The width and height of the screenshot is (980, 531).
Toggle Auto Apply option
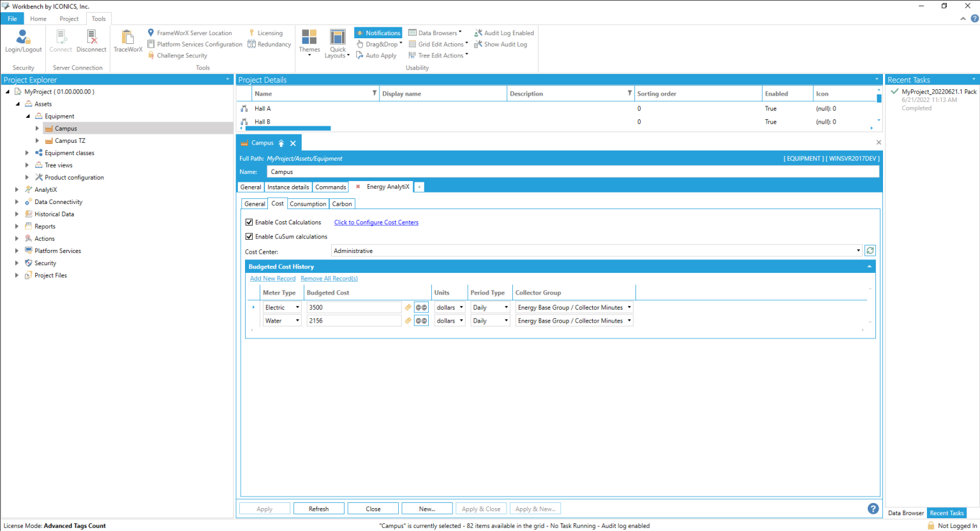[376, 55]
